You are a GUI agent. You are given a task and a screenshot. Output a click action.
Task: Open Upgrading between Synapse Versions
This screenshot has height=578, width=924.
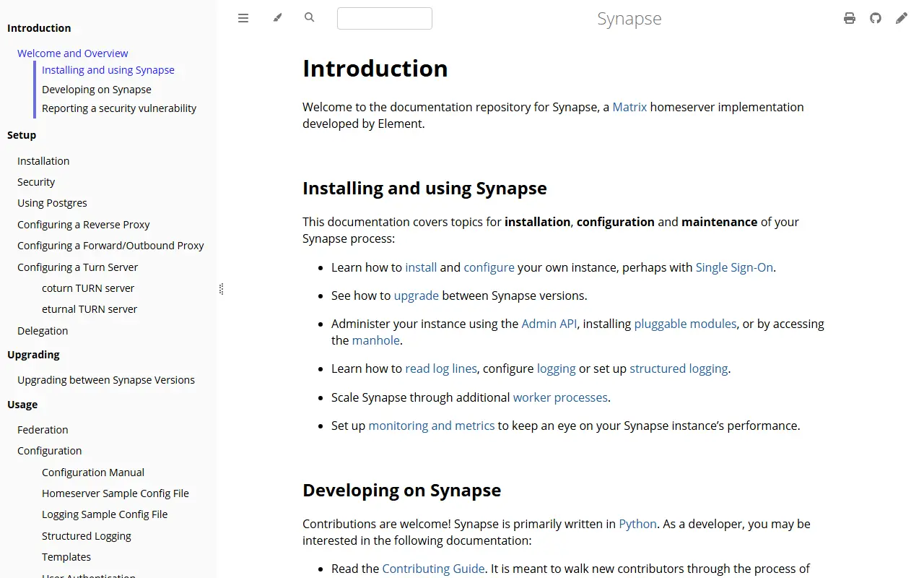[x=106, y=380]
